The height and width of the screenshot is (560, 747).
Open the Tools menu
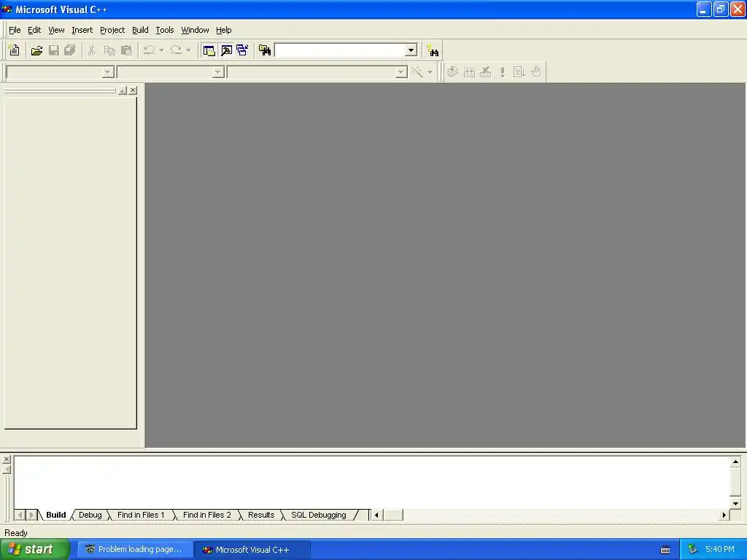pyautogui.click(x=165, y=30)
